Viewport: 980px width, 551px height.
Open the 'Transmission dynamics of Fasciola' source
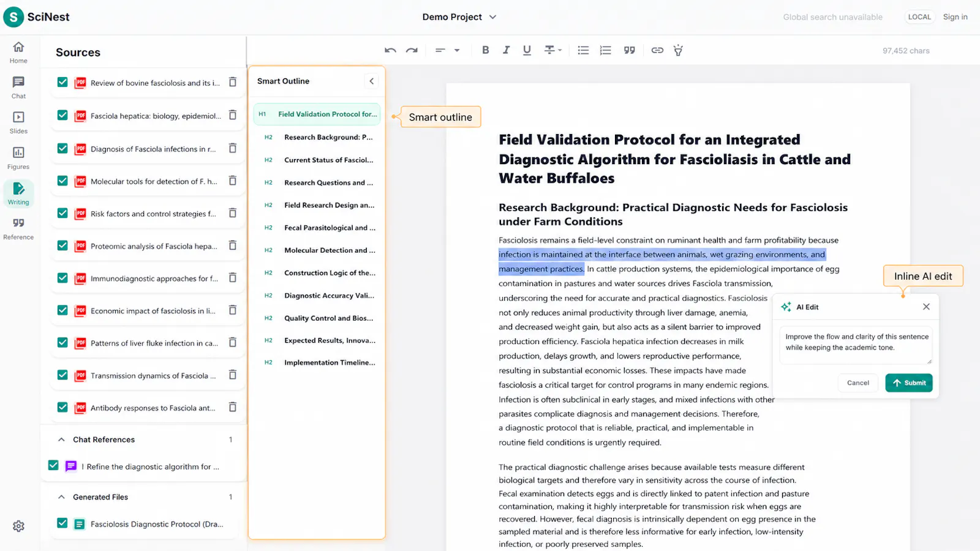(x=153, y=375)
